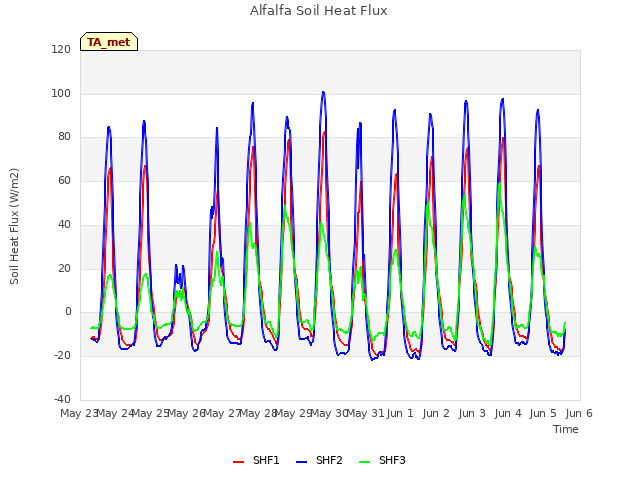
Task: Toggle the SHF2 legend entry
Action: pos(319,460)
